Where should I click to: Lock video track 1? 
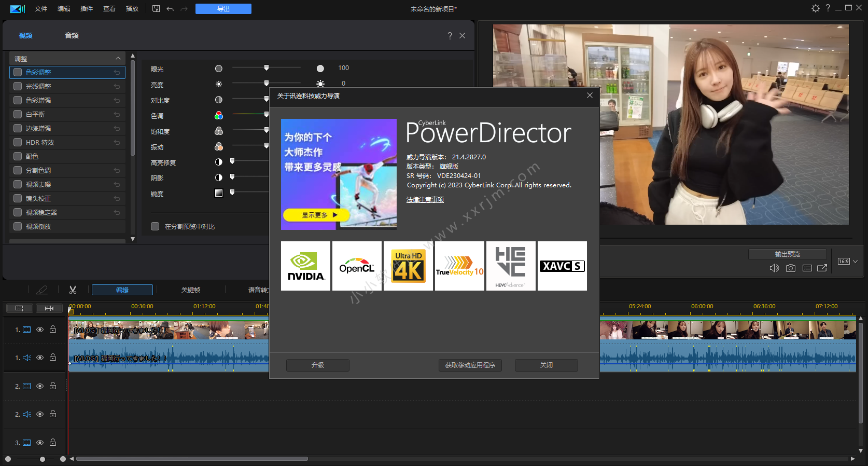(53, 330)
